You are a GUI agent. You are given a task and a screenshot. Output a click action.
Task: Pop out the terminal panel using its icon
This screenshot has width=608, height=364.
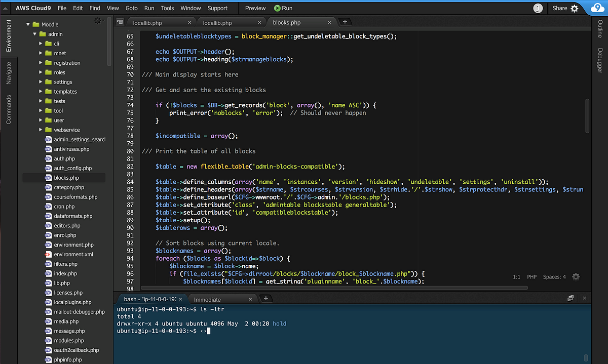571,298
